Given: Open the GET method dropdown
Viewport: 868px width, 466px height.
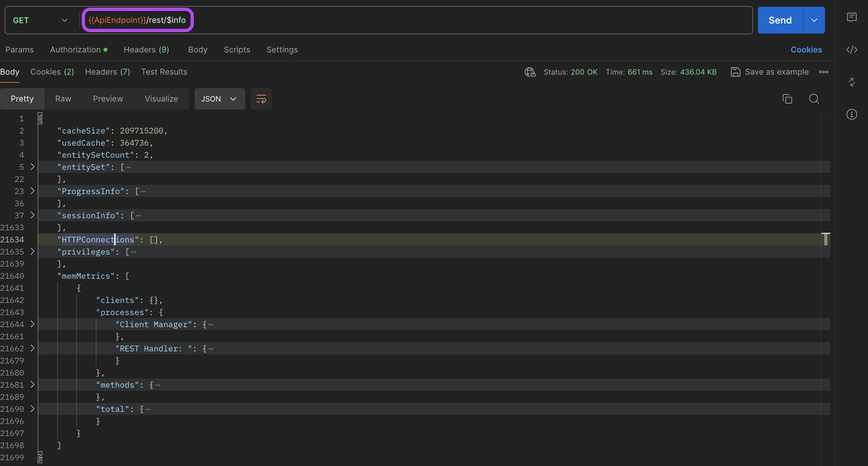Looking at the screenshot, I should coord(40,20).
